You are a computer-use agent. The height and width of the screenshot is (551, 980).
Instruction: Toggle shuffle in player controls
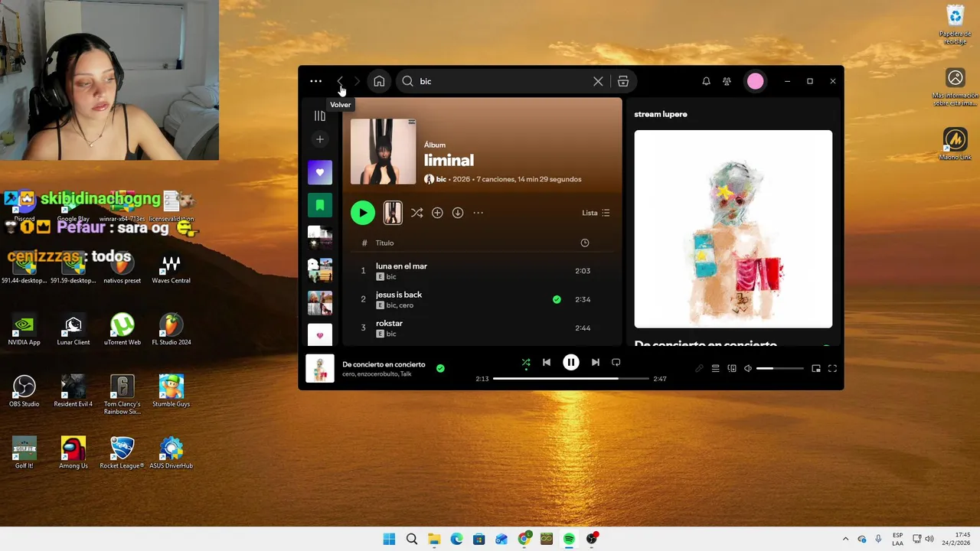(x=526, y=362)
